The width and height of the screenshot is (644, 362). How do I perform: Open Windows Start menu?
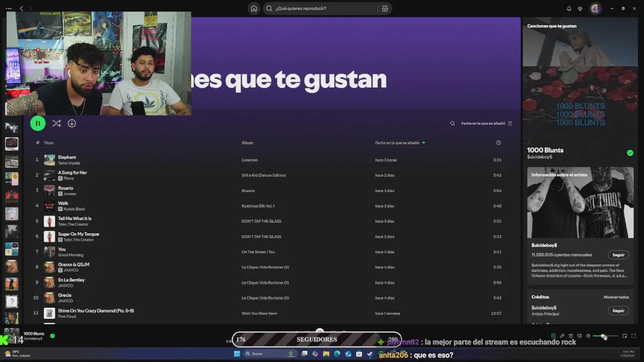(237, 354)
